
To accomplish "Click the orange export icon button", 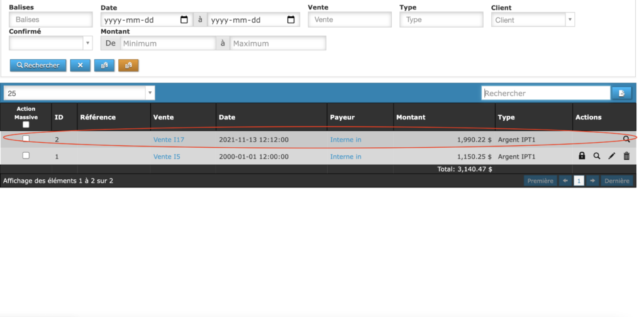I will (128, 65).
